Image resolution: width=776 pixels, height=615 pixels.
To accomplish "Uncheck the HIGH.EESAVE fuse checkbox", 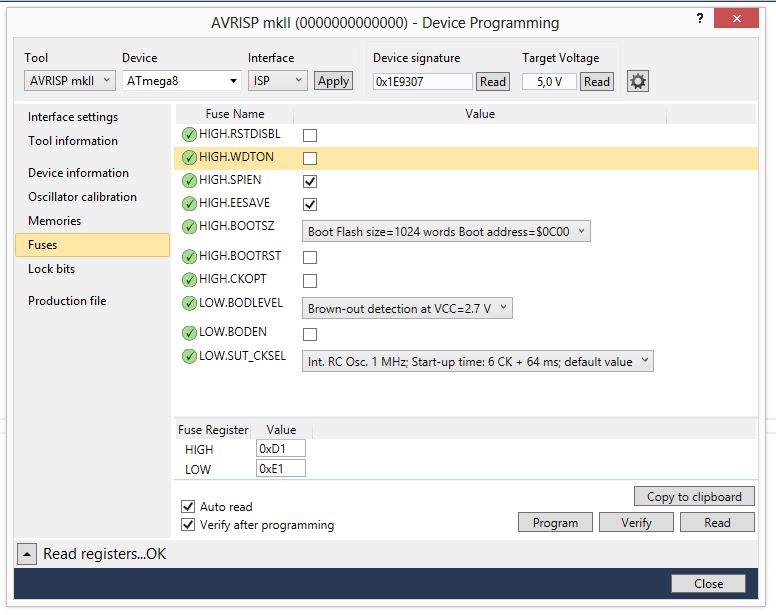I will click(310, 204).
